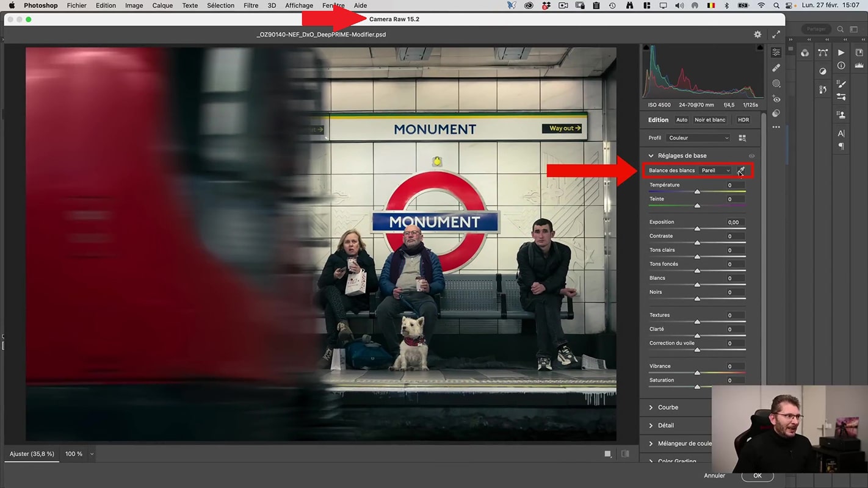Click Annuler to cancel
The width and height of the screenshot is (868, 488).
pos(715,476)
